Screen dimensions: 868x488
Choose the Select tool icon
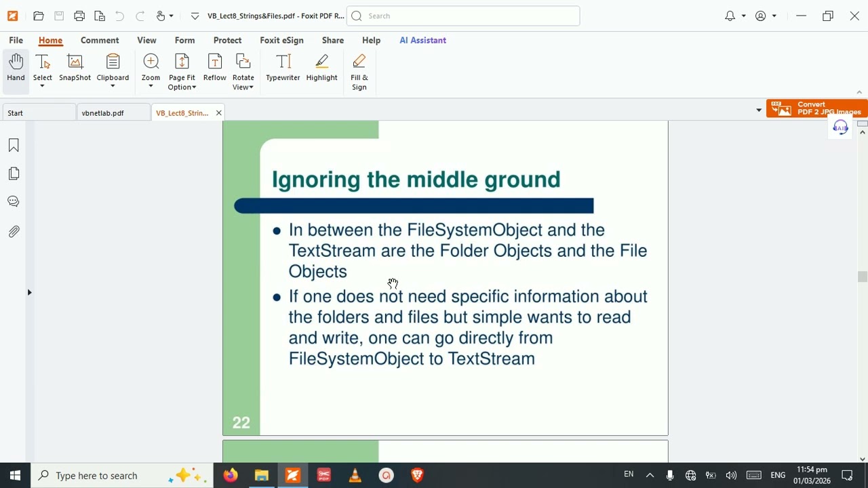pos(42,62)
